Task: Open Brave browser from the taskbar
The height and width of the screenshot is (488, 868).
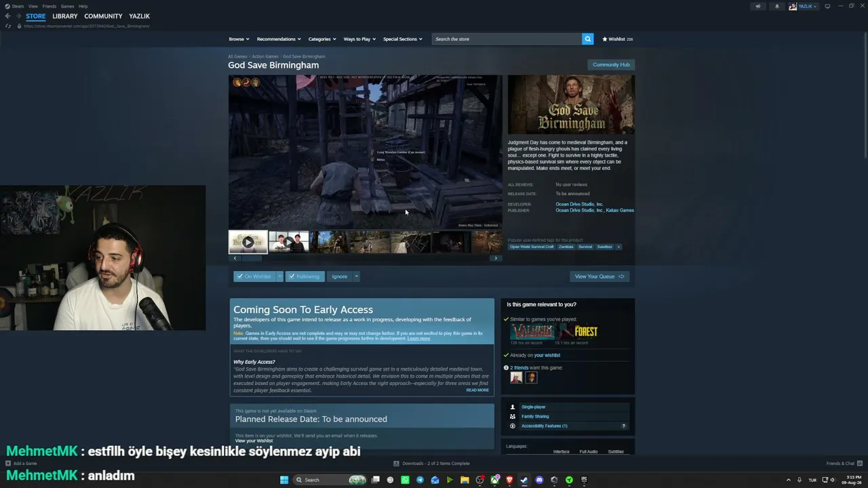Action: pos(509,480)
